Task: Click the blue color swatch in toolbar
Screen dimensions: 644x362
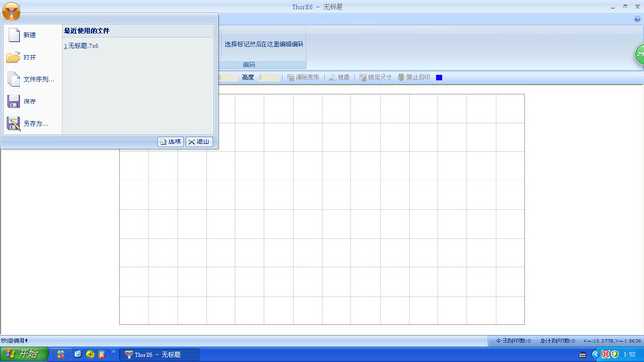Action: point(439,77)
